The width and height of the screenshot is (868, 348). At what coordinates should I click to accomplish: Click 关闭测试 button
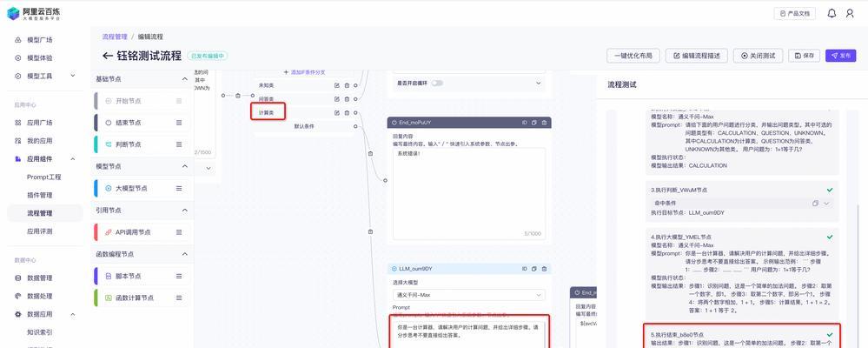[x=758, y=56]
